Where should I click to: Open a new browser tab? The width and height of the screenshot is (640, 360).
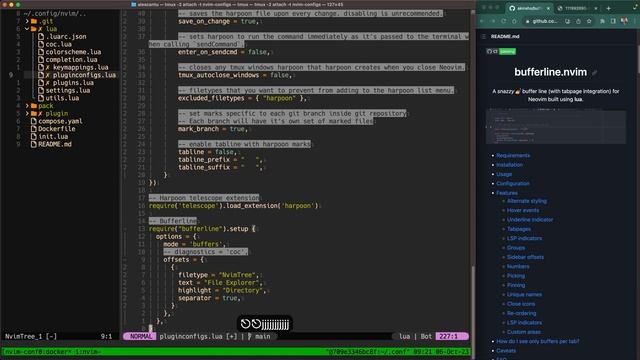point(608,8)
